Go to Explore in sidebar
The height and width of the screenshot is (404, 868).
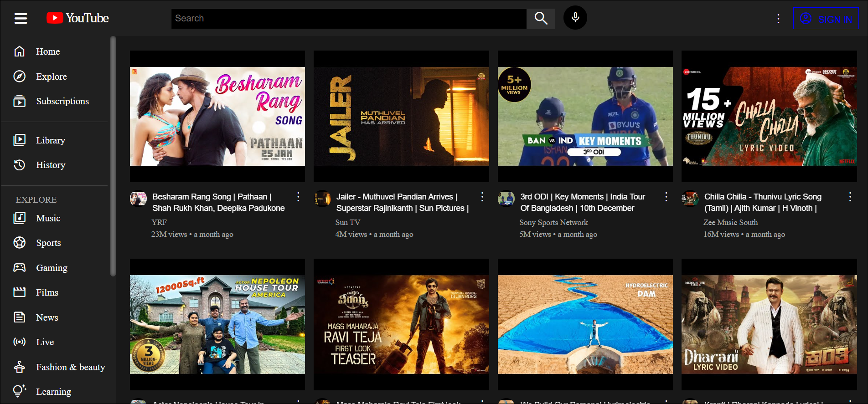[51, 77]
